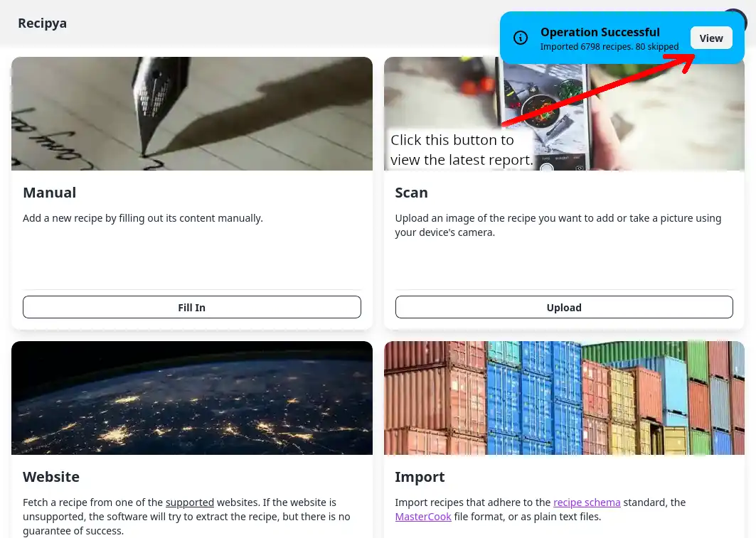
Task: Select the night Earth image on Website card
Action: click(192, 398)
